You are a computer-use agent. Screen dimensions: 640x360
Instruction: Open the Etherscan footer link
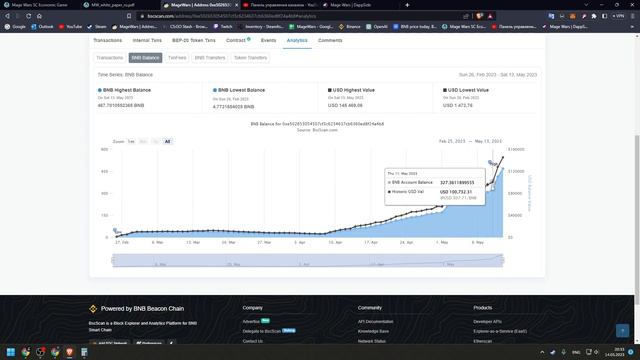(x=482, y=341)
